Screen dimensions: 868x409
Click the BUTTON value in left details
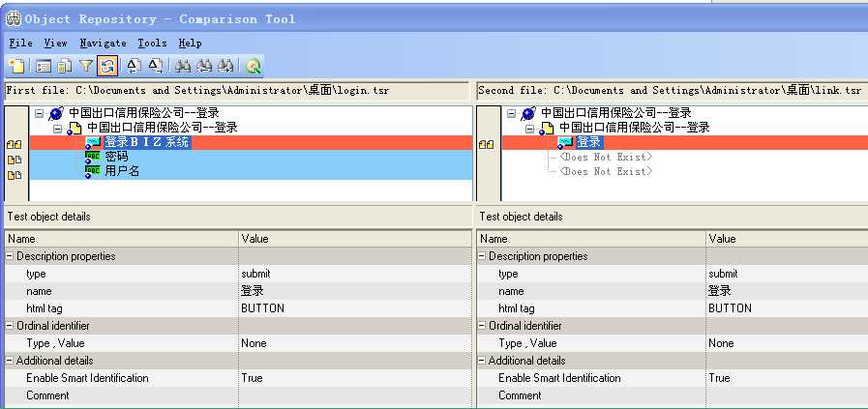click(x=263, y=308)
